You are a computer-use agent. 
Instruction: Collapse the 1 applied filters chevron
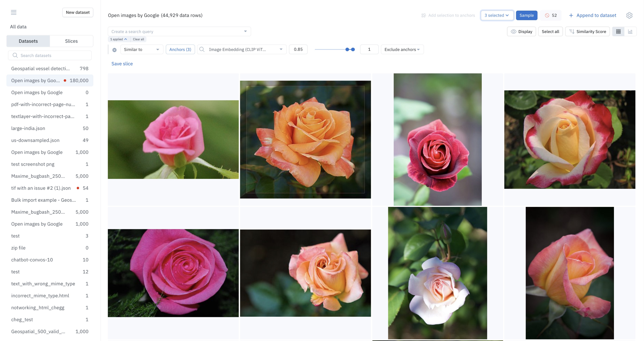(x=125, y=39)
